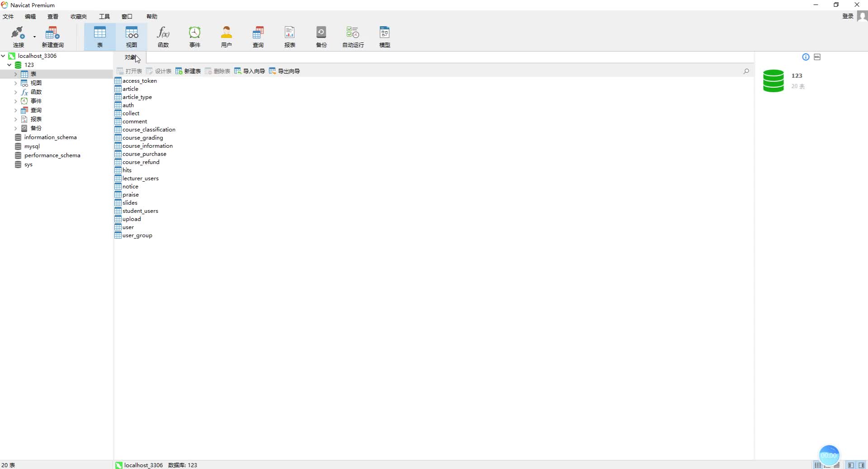Image resolution: width=868 pixels, height=469 pixels.
Task: Collapse the localhost_3306 connection node
Action: point(3,56)
